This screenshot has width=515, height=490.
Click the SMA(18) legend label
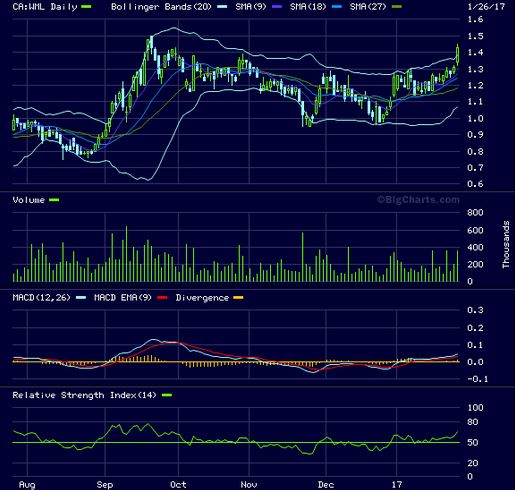pos(308,7)
